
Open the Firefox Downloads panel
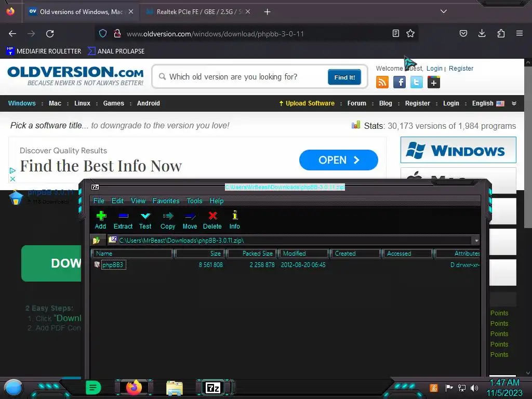click(482, 33)
